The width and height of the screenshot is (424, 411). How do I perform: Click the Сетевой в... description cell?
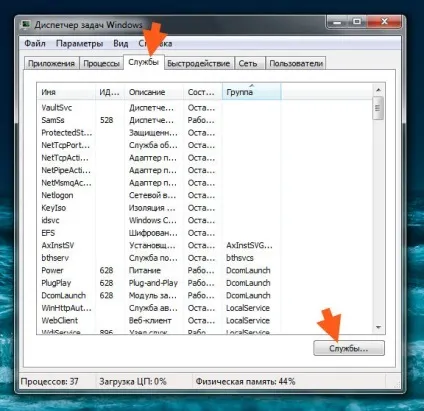(x=152, y=195)
